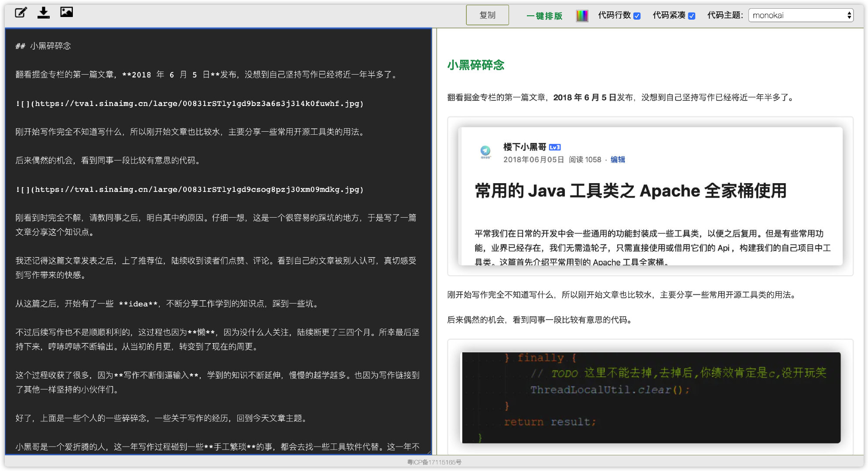Screen dimensions: 868x471
Task: Click the Lv3 badge next to author name
Action: 554,147
